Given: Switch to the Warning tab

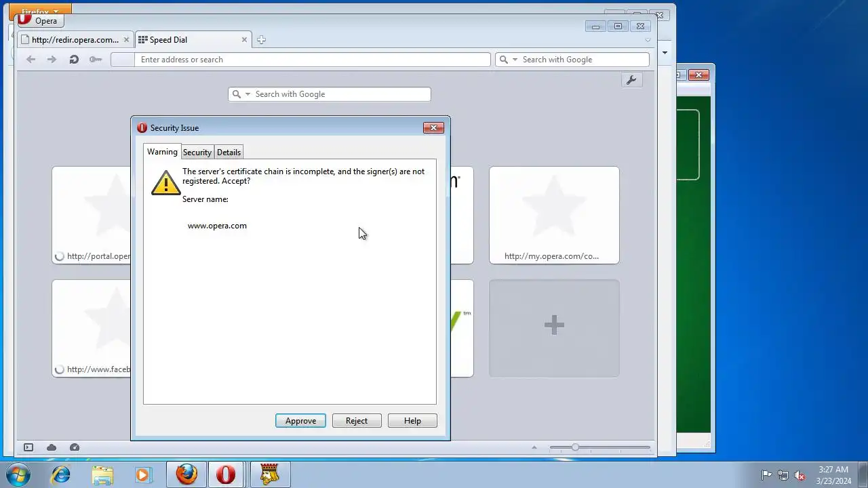Looking at the screenshot, I should (162, 152).
